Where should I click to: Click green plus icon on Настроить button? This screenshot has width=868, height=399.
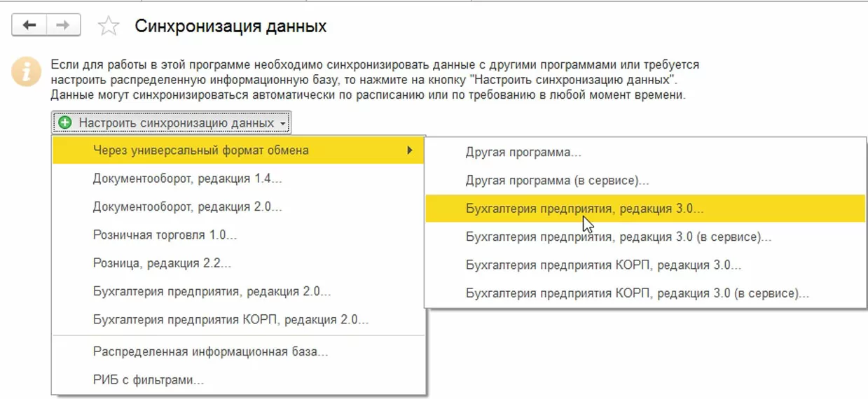point(65,122)
